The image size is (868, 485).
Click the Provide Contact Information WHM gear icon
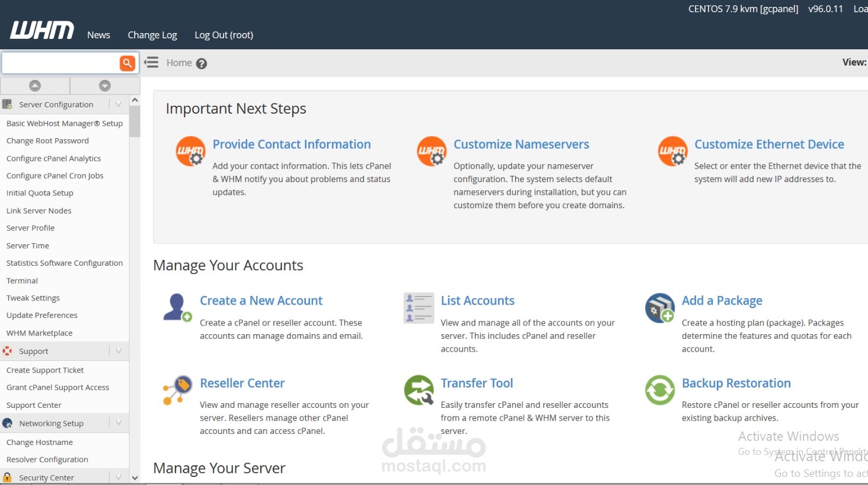click(190, 151)
